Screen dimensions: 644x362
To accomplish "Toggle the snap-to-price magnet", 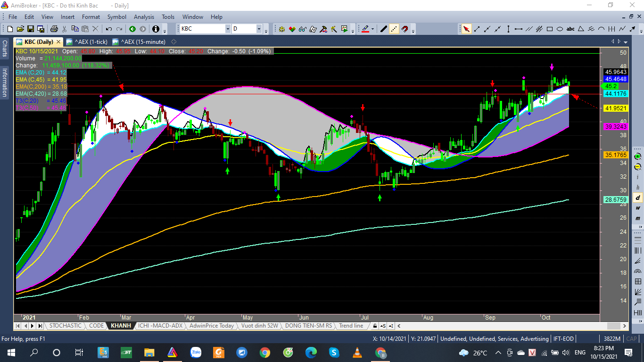I will pos(405,29).
